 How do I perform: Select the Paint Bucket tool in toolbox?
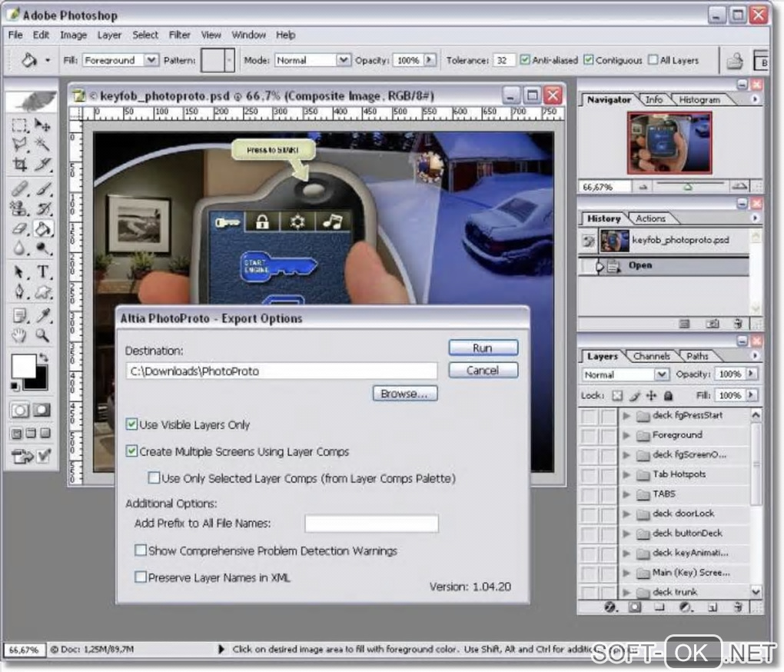point(43,228)
